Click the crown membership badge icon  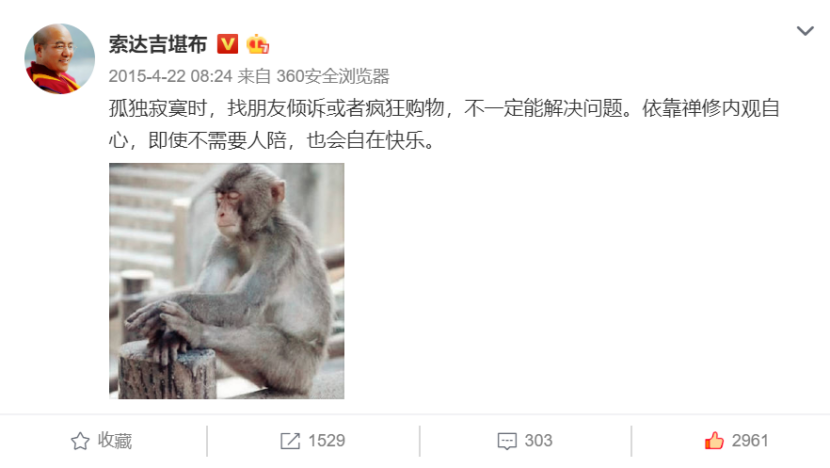257,44
